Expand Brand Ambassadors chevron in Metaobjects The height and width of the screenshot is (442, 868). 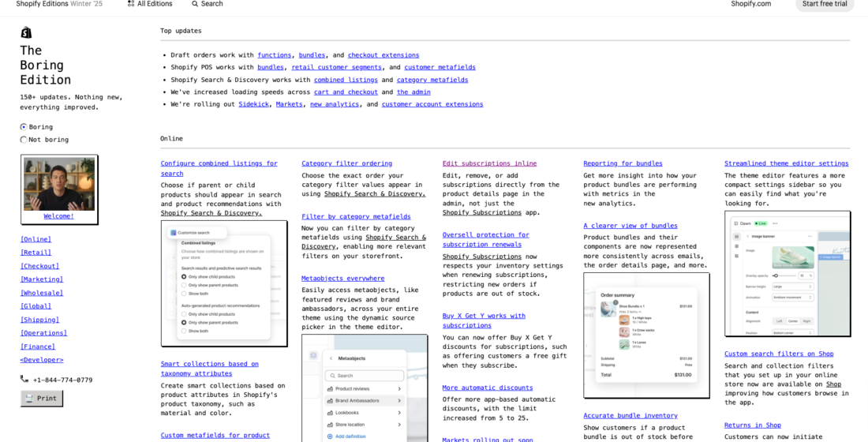coord(399,400)
